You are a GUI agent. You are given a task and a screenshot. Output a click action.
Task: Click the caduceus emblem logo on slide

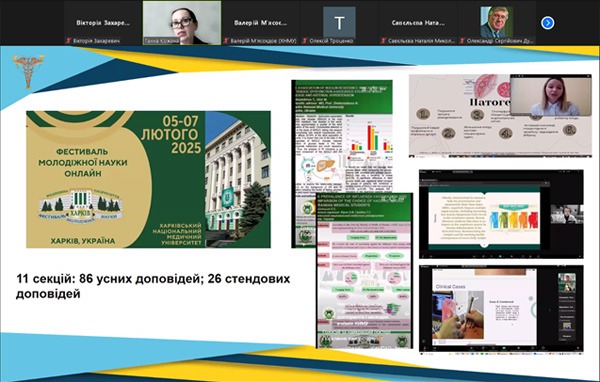[28, 71]
